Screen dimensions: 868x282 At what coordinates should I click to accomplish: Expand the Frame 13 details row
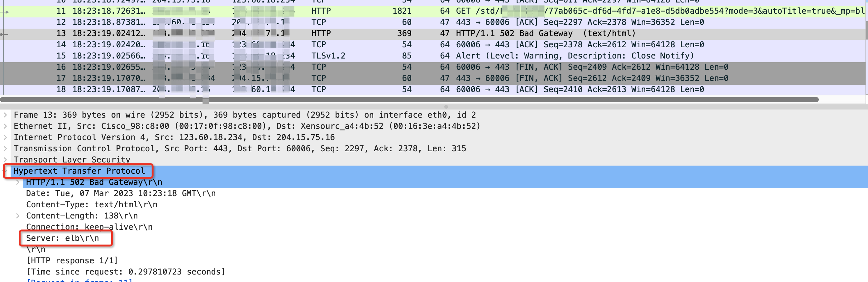pyautogui.click(x=5, y=115)
